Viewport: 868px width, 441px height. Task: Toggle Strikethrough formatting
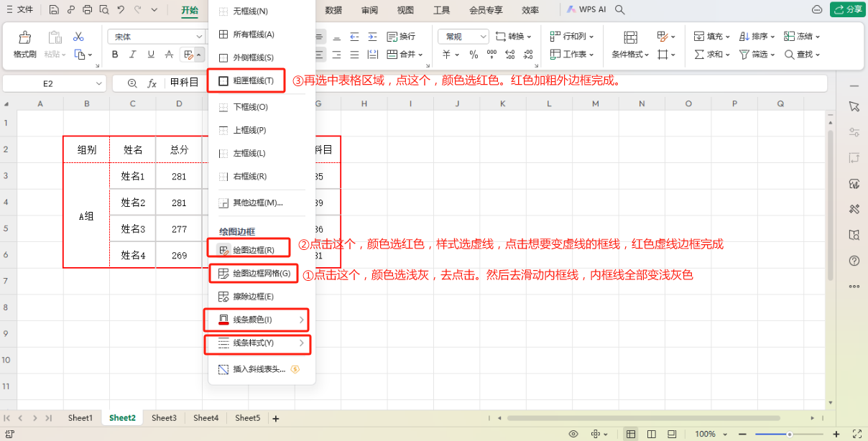point(169,55)
